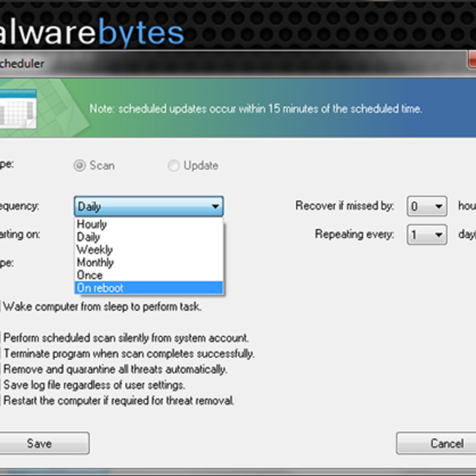
Task: Choose Hourly from the frequency list
Action: point(149,224)
